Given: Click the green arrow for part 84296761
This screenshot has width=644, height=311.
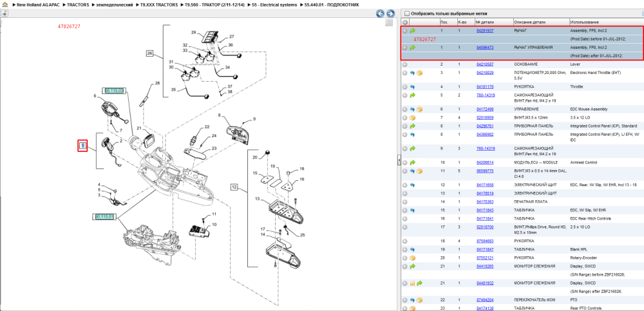Looking at the screenshot, I should tap(413, 126).
